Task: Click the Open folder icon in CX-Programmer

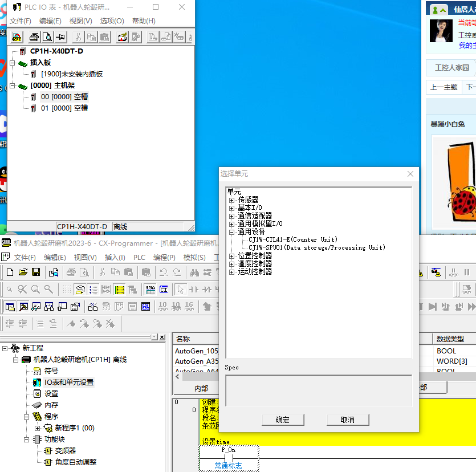Action: pyautogui.click(x=23, y=272)
